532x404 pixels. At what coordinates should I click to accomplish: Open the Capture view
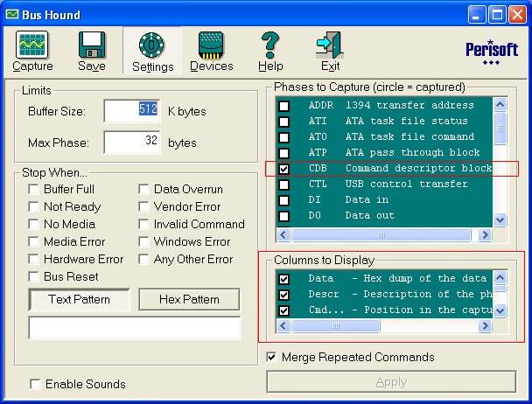coord(32,52)
